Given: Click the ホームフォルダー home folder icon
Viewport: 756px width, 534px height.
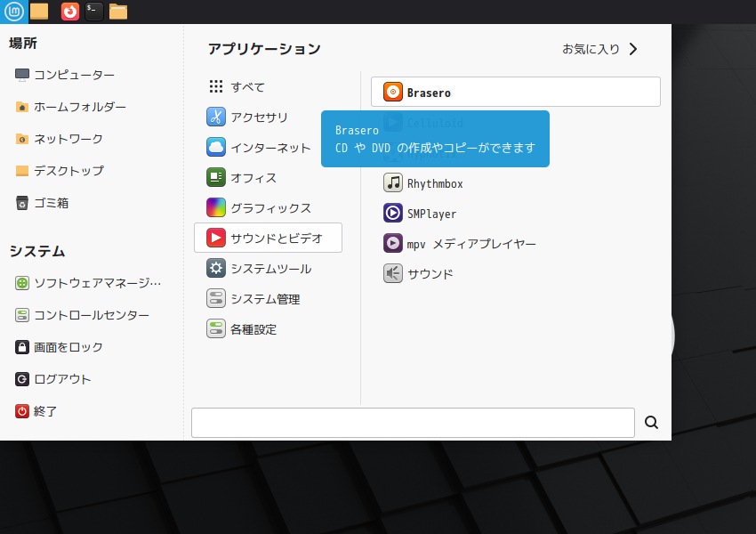Looking at the screenshot, I should point(21,107).
